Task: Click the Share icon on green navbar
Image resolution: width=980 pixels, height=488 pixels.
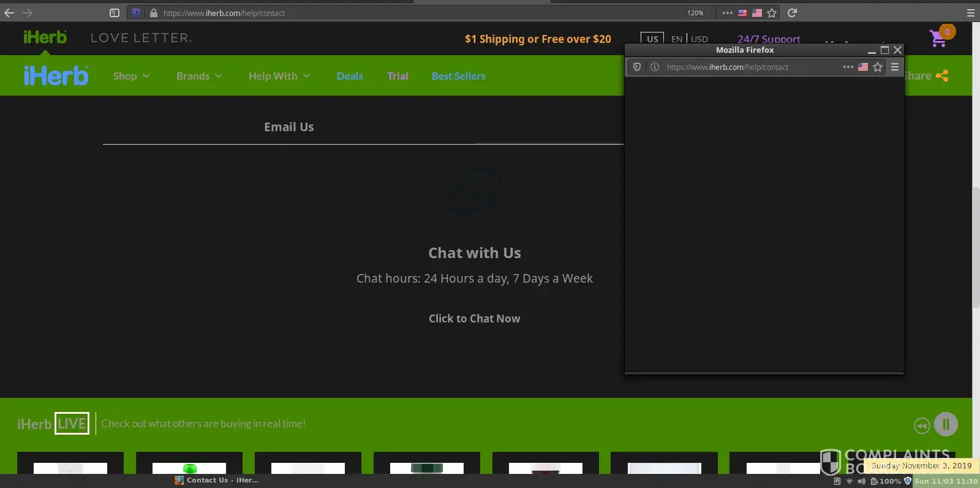Action: click(942, 76)
